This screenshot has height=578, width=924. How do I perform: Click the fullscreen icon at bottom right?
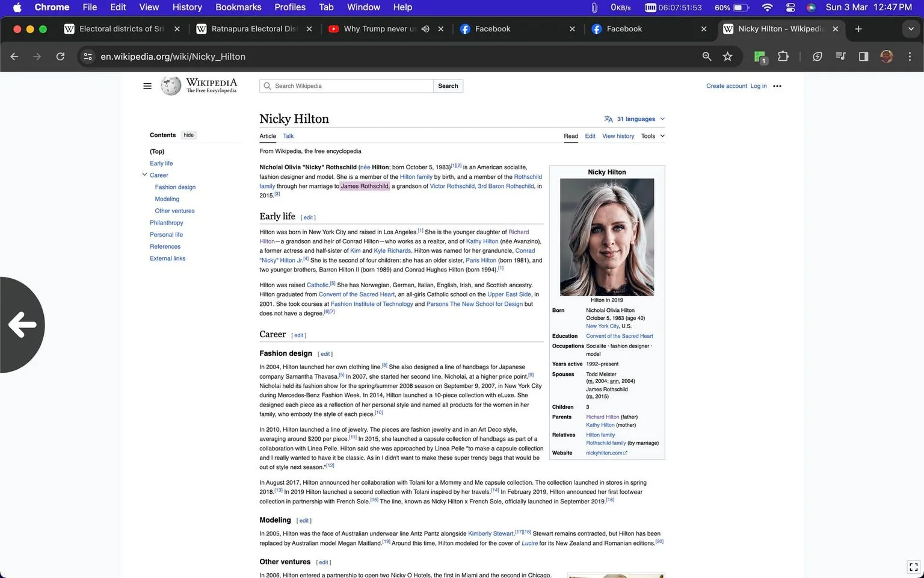(x=914, y=567)
